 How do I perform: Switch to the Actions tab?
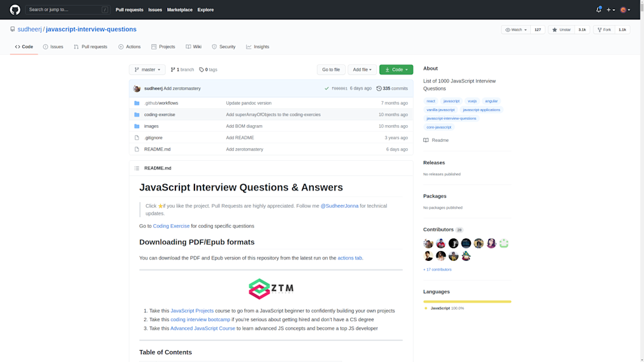129,47
